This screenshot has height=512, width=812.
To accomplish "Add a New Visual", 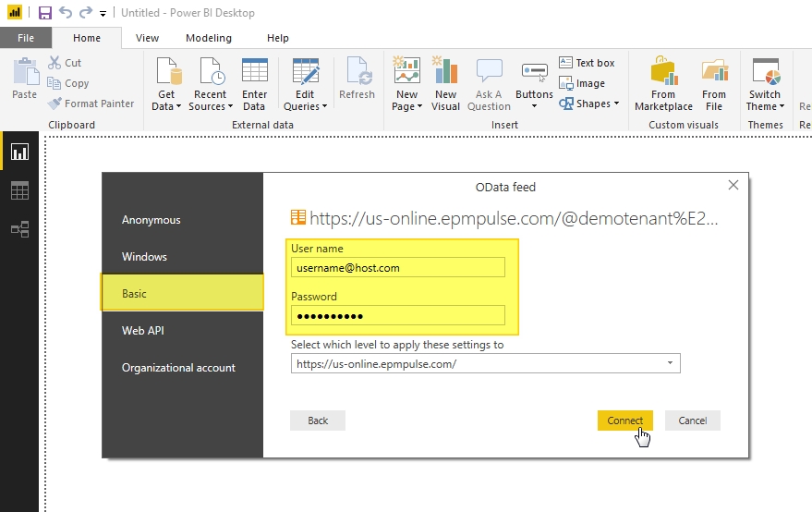I will coord(445,84).
